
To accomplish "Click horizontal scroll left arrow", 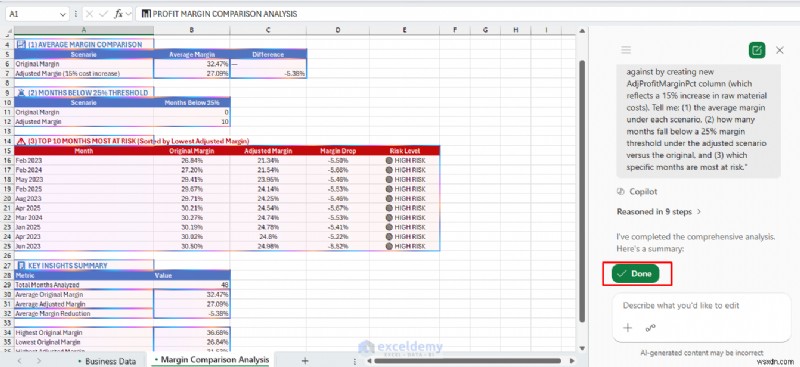I will click(x=368, y=361).
